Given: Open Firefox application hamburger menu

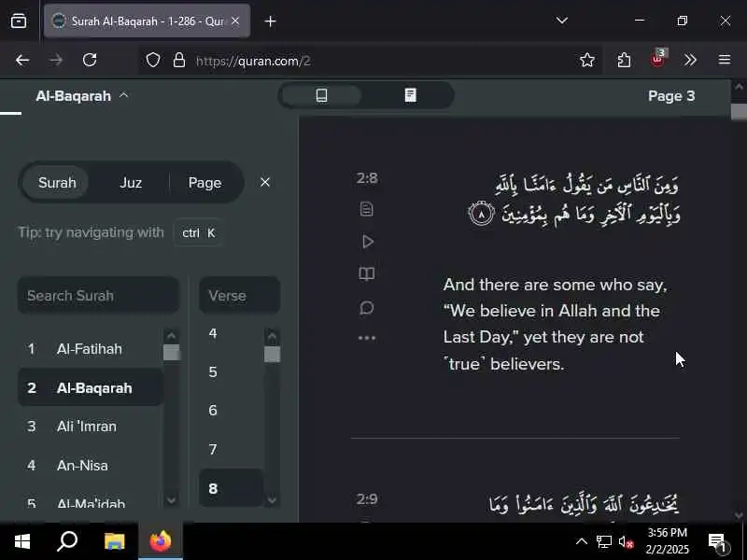Looking at the screenshot, I should [725, 60].
